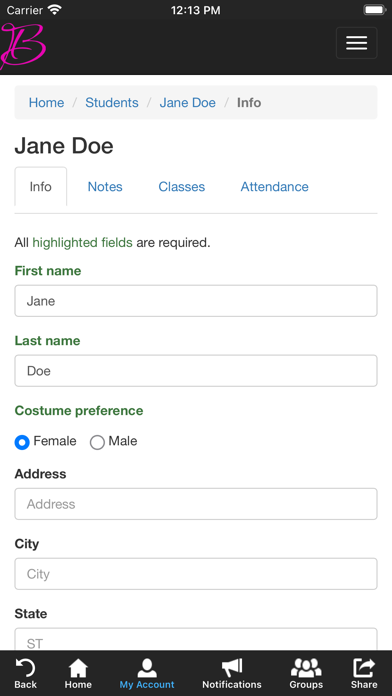The height and width of the screenshot is (696, 392).
Task: Open Jane Doe breadcrumb link
Action: tap(187, 103)
